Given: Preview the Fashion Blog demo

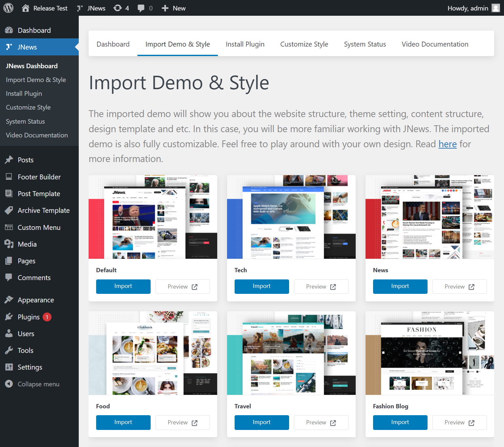Looking at the screenshot, I should pyautogui.click(x=459, y=422).
